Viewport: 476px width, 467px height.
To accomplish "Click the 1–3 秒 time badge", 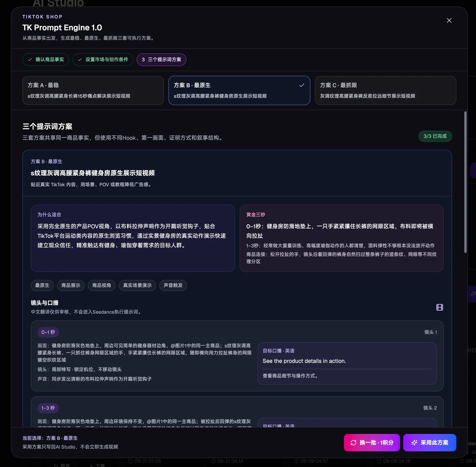I will pyautogui.click(x=48, y=408).
